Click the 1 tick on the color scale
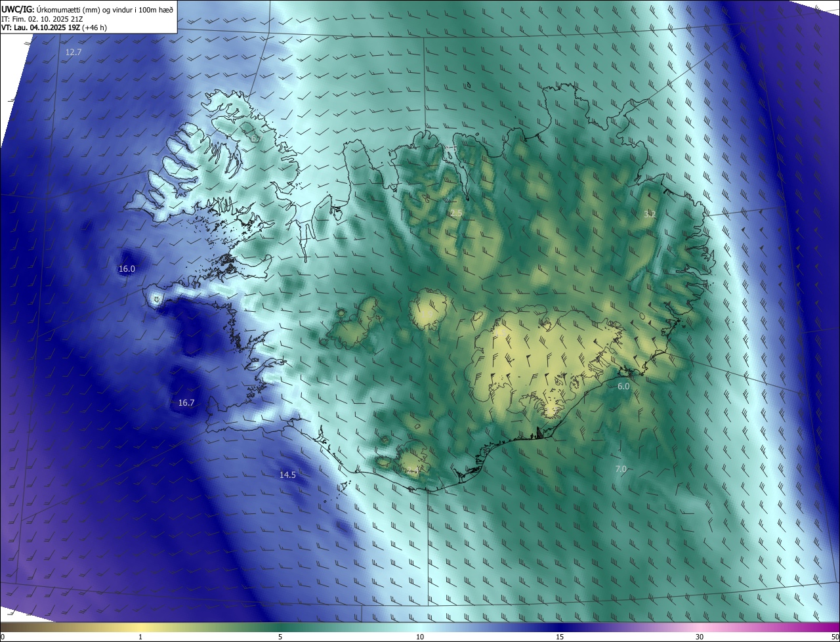840x642 pixels. coord(140,637)
